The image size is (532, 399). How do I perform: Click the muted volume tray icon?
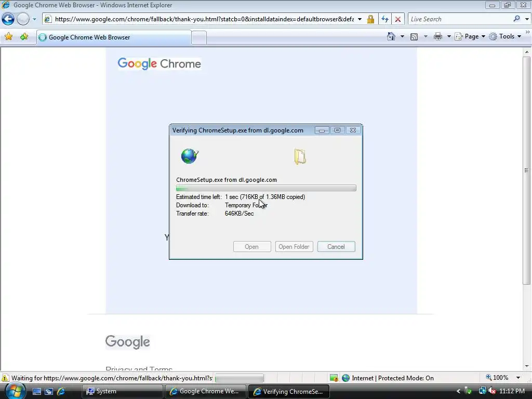(x=492, y=391)
